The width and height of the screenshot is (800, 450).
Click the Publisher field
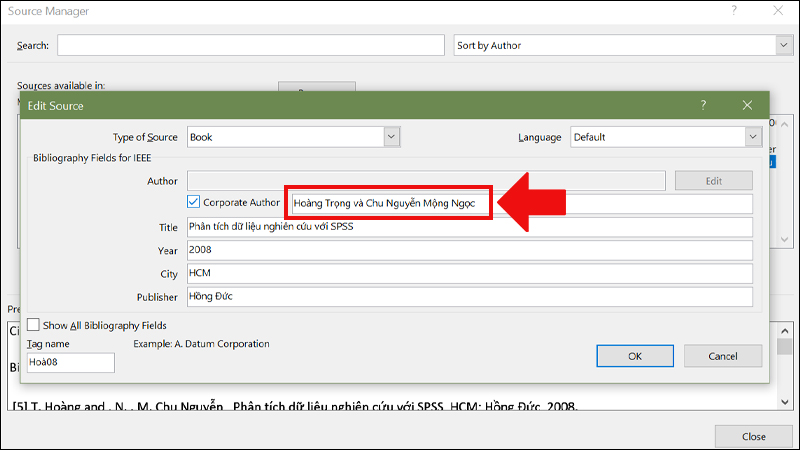(x=468, y=297)
